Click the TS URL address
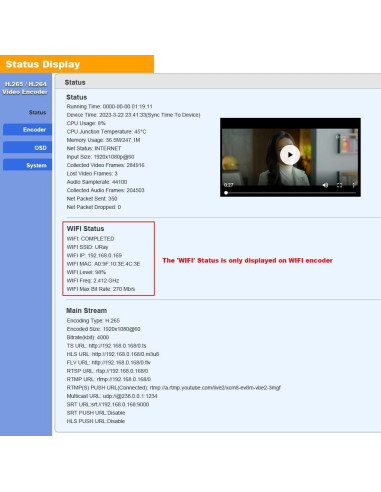Screen dimensions: 381x492 click(x=117, y=346)
